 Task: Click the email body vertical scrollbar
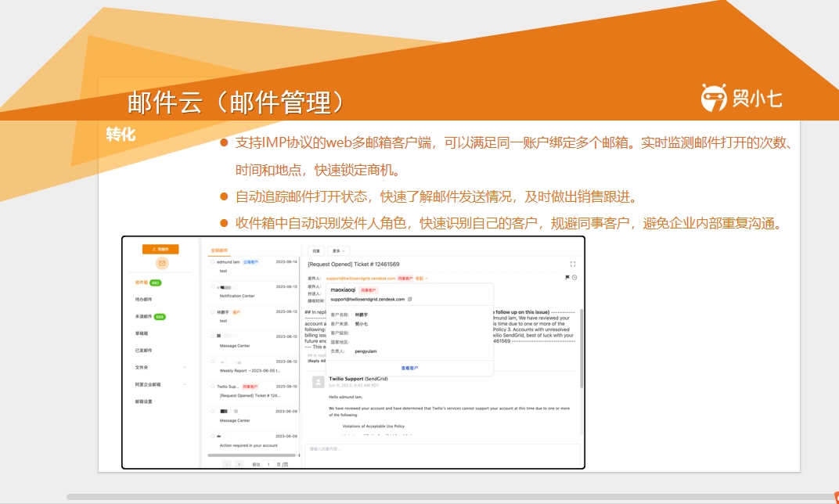582,347
